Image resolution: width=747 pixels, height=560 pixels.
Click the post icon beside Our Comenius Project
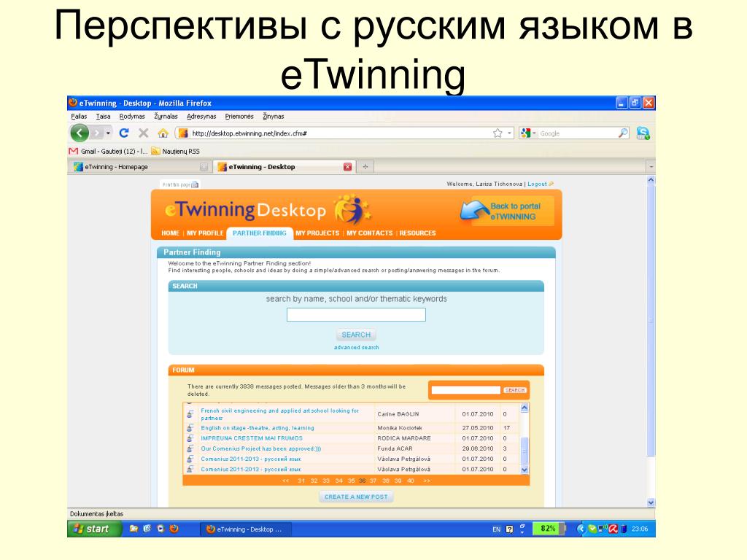pos(190,448)
